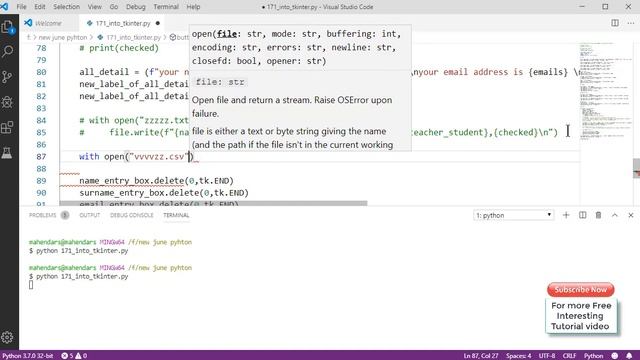Open editor More Actions ellipsis
Image resolution: width=640 pixels, height=360 pixels.
click(x=631, y=23)
